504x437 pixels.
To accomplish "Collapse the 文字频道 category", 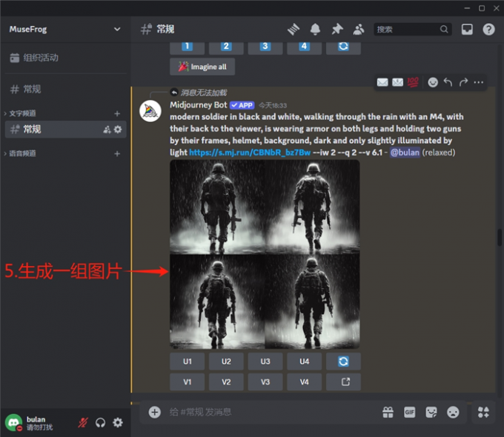I will click(x=20, y=113).
